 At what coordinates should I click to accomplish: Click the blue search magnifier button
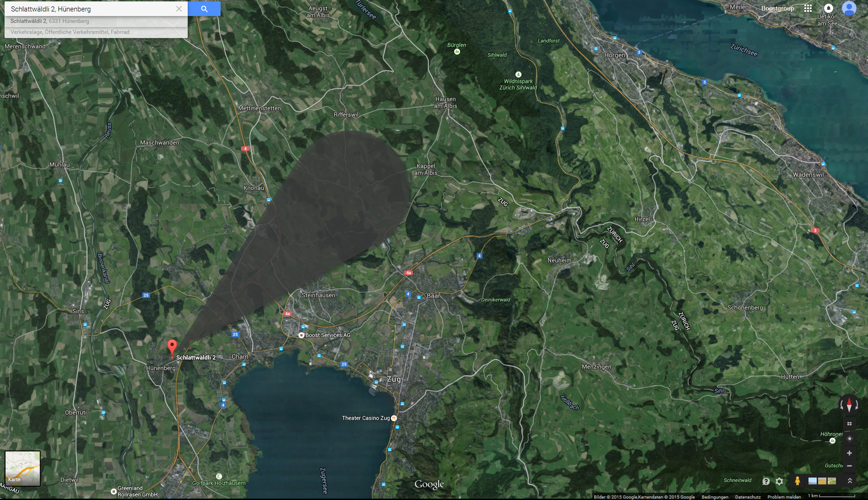(x=204, y=9)
